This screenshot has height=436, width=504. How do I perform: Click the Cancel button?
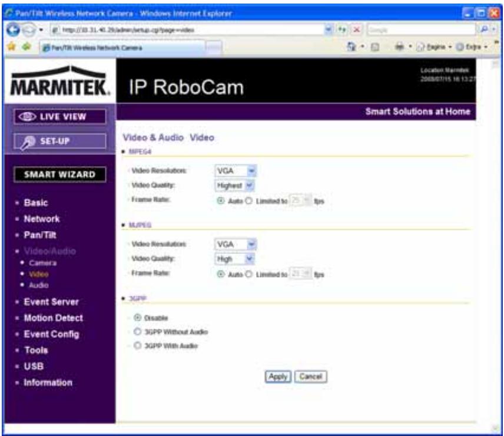(310, 376)
